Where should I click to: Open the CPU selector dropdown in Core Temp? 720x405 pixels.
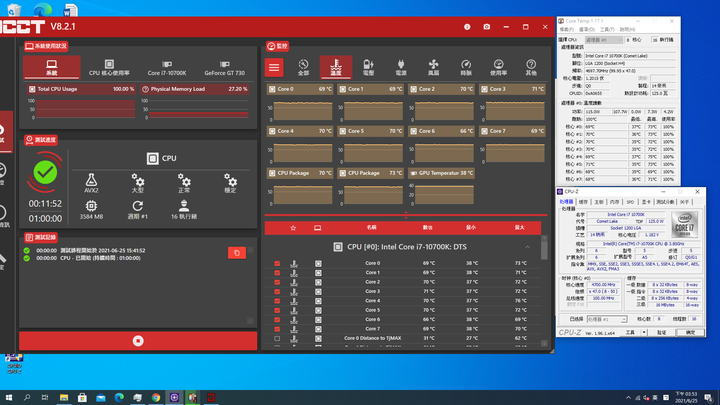pos(603,40)
